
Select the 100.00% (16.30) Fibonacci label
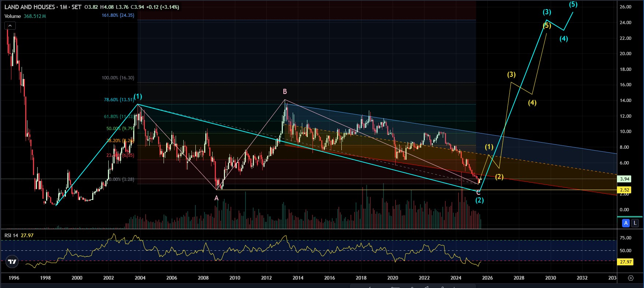point(118,78)
